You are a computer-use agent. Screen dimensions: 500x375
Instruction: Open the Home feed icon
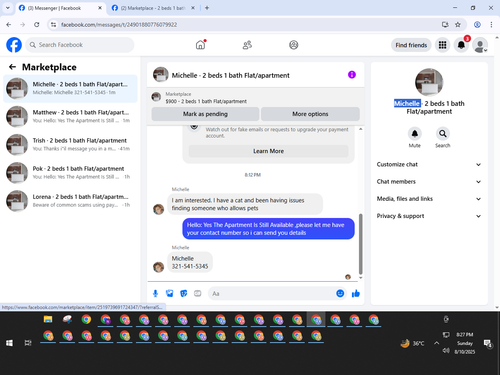(200, 45)
